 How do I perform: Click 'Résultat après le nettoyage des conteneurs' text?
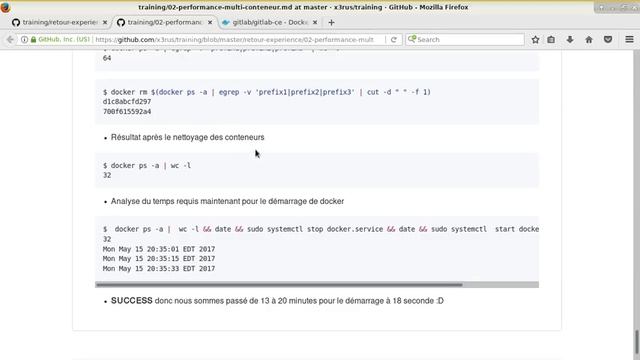(x=187, y=137)
